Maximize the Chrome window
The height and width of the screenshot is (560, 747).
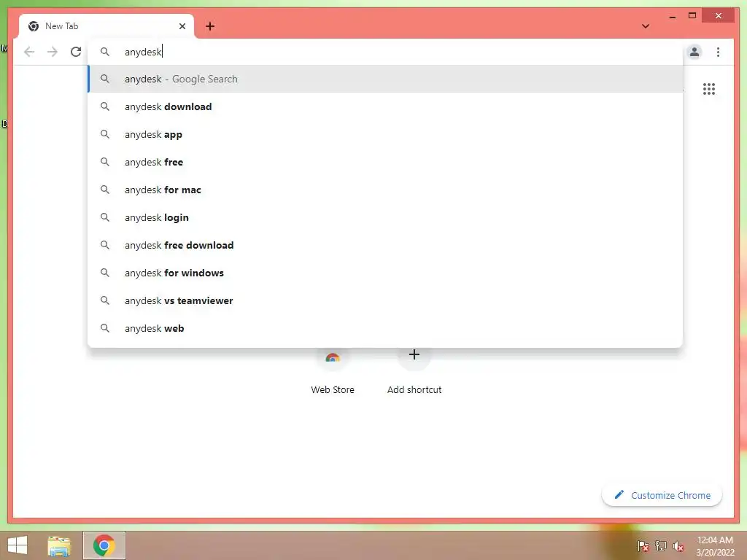pyautogui.click(x=692, y=16)
